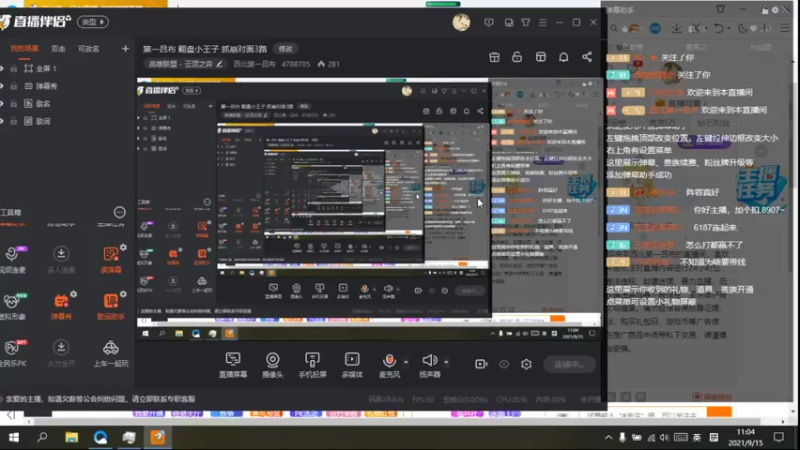Image resolution: width=800 pixels, height=450 pixels.
Task: Lock the 歌词 source
Action: point(14,121)
